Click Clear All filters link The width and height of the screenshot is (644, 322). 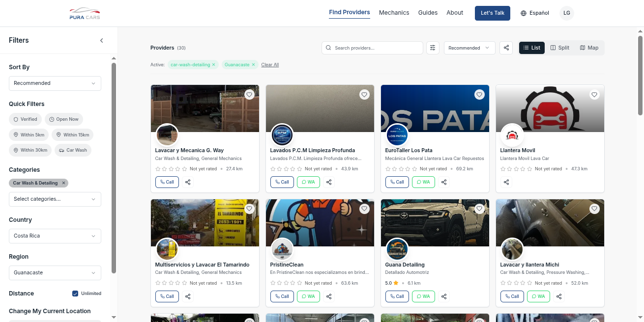pyautogui.click(x=270, y=65)
